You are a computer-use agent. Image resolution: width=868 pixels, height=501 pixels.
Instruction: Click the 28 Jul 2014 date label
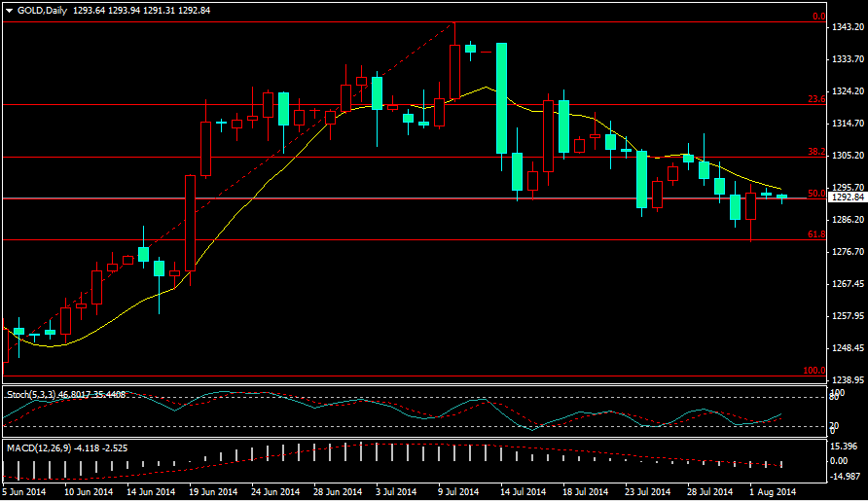point(709,491)
